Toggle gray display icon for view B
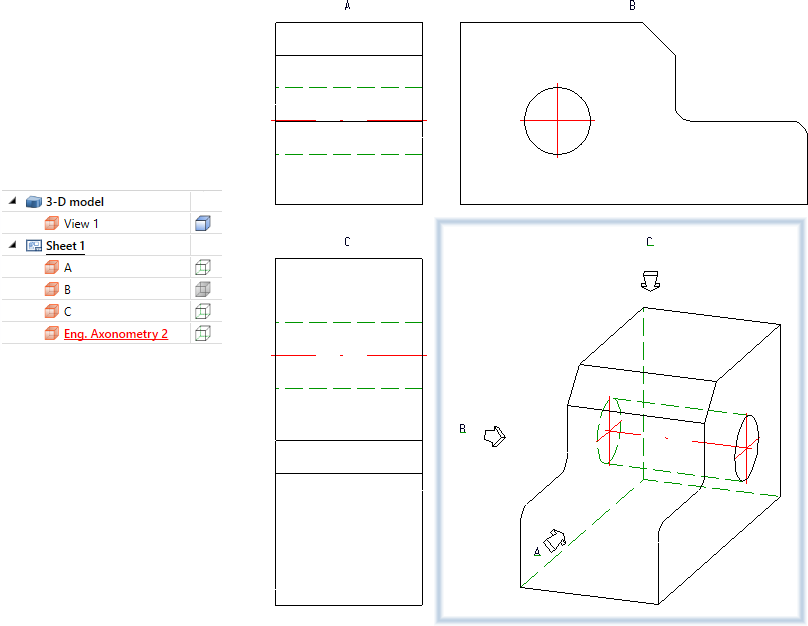808x626 pixels. pyautogui.click(x=203, y=290)
